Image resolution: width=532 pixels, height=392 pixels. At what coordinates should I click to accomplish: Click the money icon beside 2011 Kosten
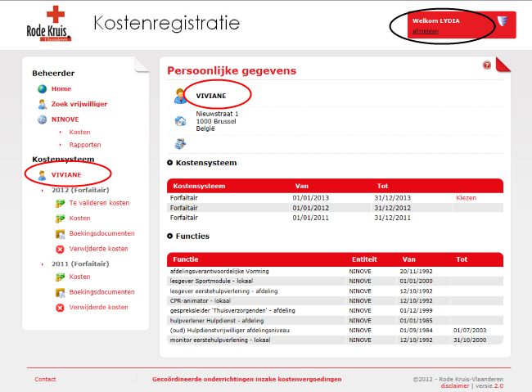point(60,277)
